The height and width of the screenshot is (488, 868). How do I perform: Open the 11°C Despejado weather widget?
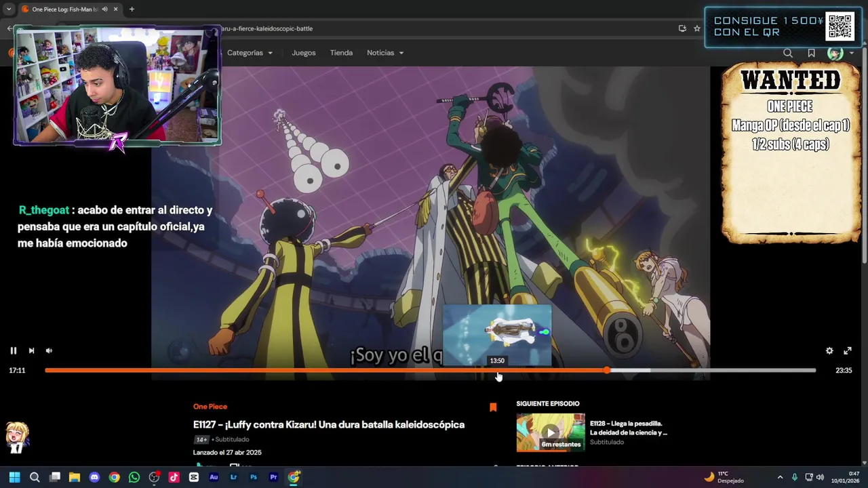click(724, 477)
